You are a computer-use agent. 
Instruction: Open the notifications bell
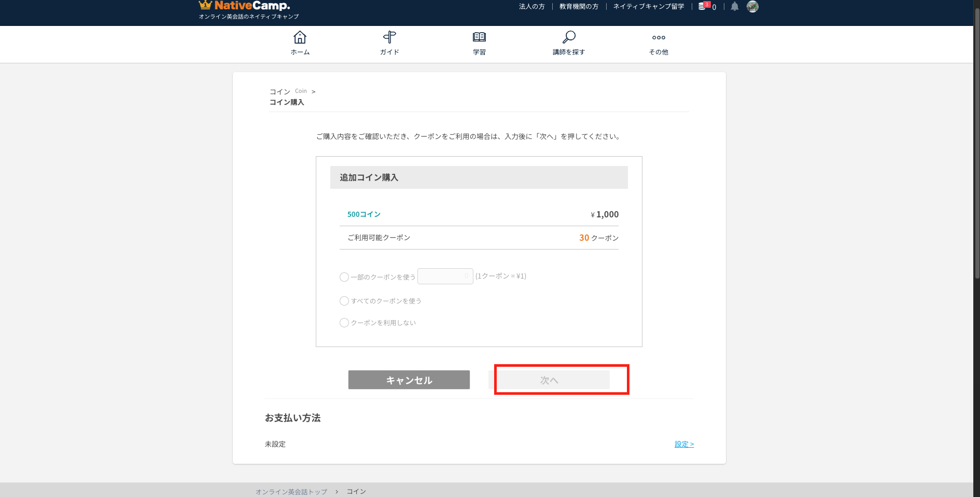pyautogui.click(x=735, y=7)
